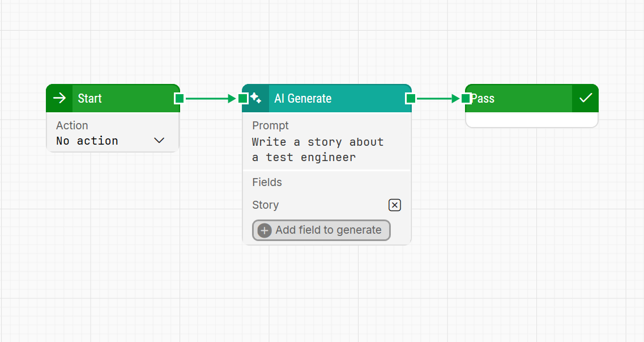The width and height of the screenshot is (644, 342).
Task: Click the Pass node checkmark icon
Action: pyautogui.click(x=585, y=98)
